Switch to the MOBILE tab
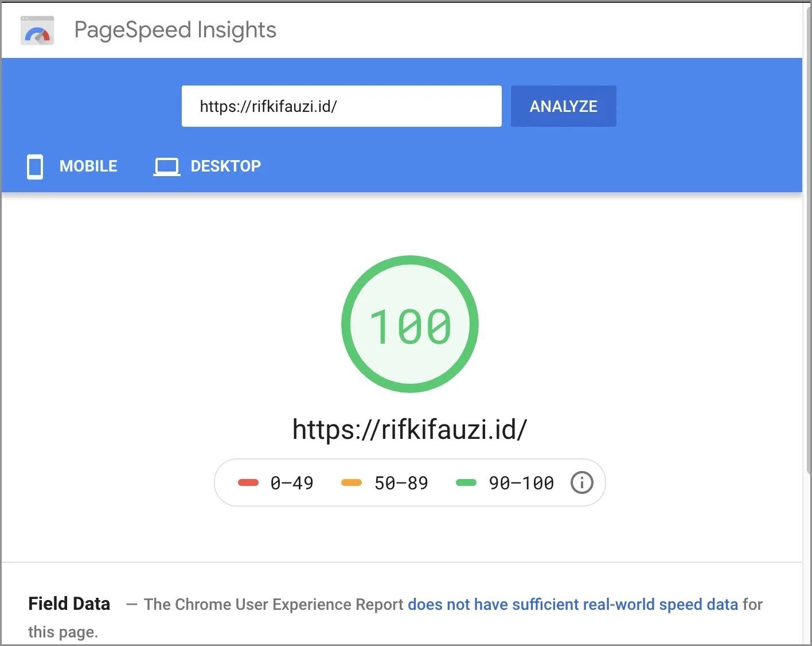 pyautogui.click(x=88, y=166)
